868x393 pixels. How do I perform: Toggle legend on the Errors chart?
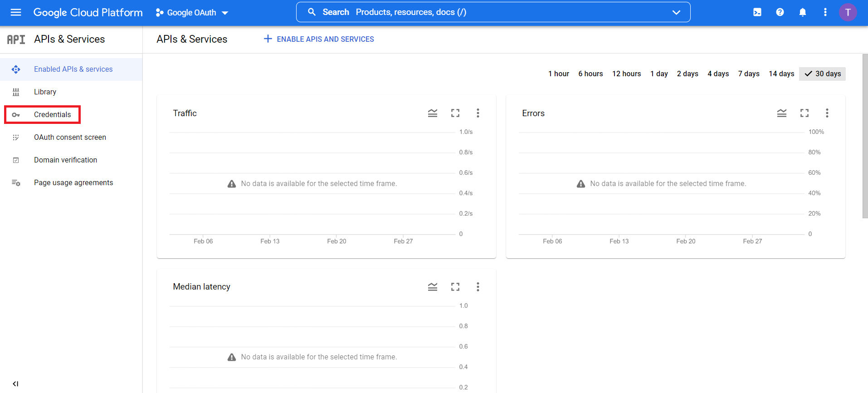[x=782, y=113]
